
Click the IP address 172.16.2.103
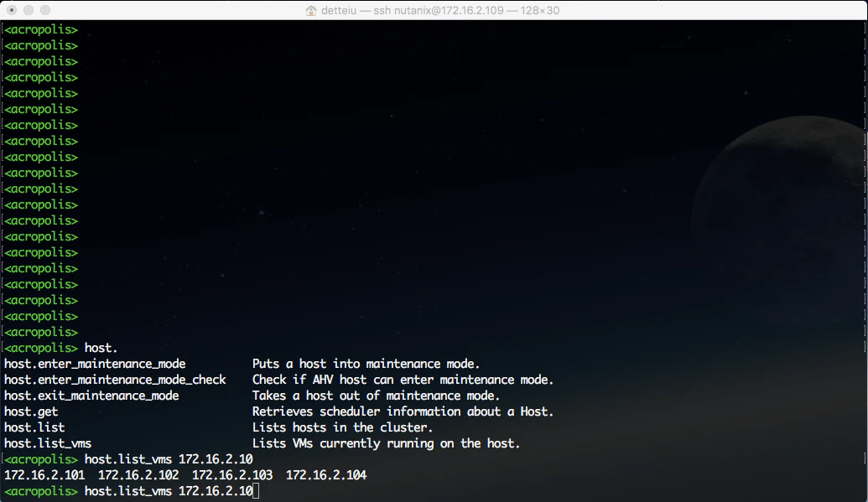coord(232,475)
